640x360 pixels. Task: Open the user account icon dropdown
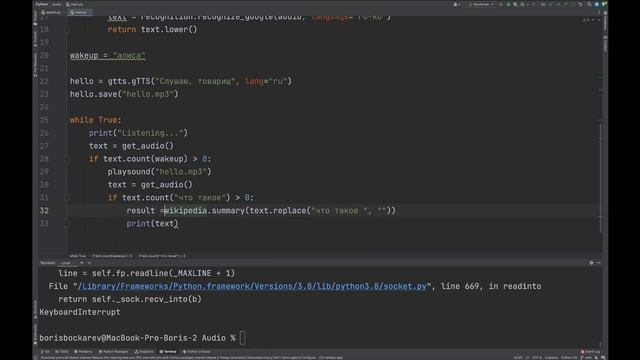pos(457,4)
